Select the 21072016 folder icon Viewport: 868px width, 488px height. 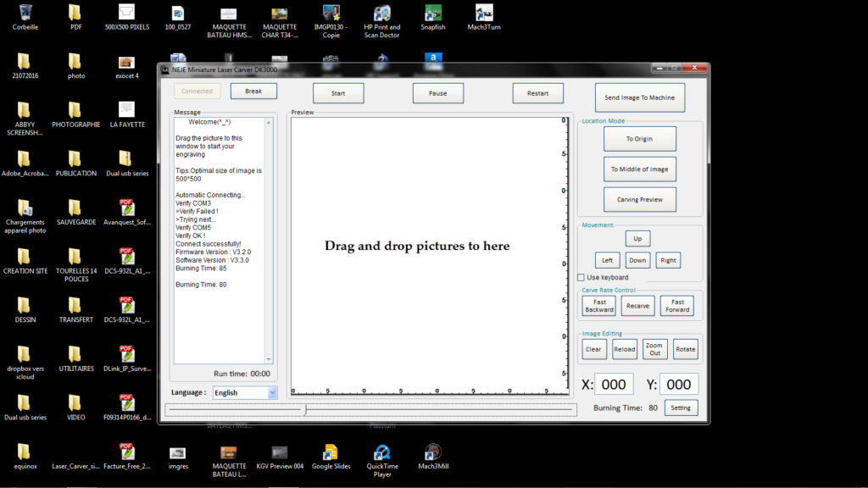[25, 66]
